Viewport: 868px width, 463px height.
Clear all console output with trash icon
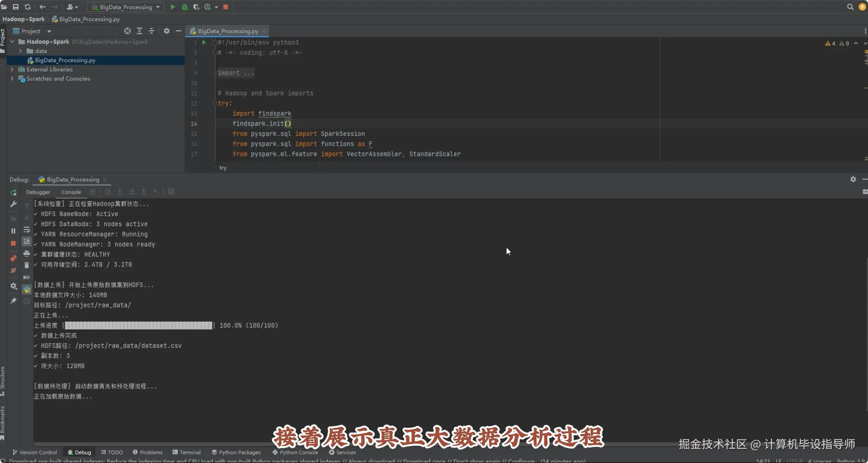pos(27,265)
